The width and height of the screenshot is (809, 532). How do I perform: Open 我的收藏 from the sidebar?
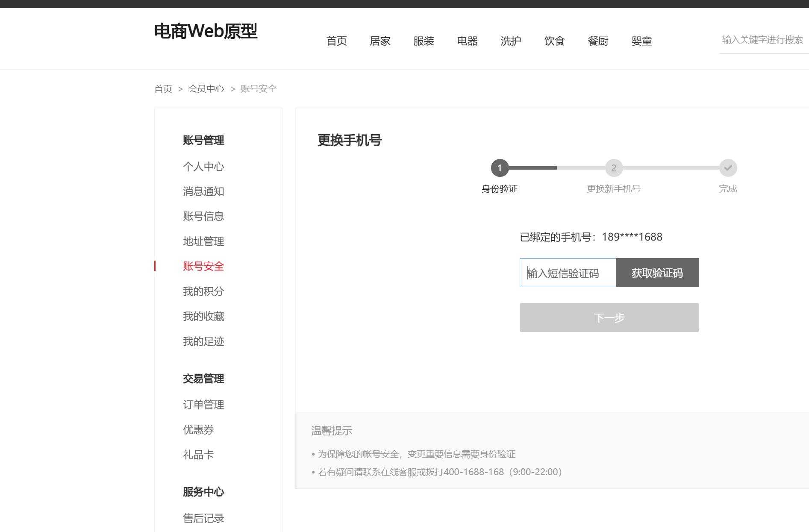(203, 316)
